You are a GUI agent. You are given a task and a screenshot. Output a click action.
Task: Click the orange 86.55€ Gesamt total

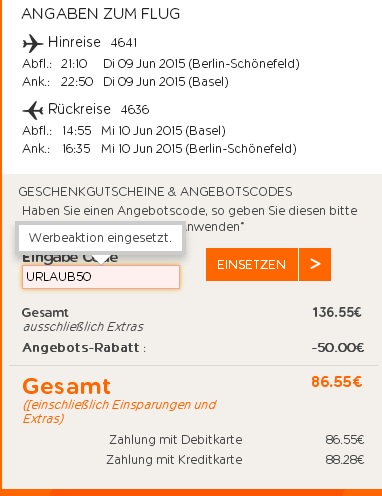[x=337, y=382]
